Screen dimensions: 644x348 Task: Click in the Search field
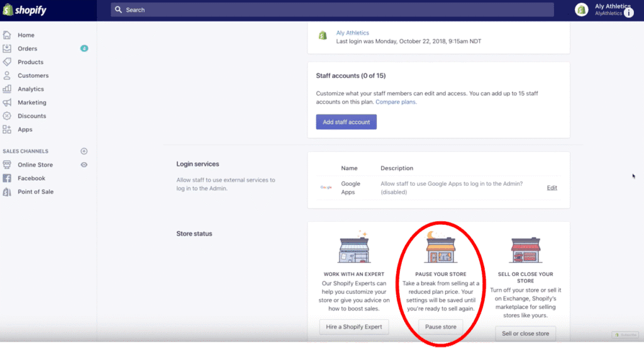[333, 10]
